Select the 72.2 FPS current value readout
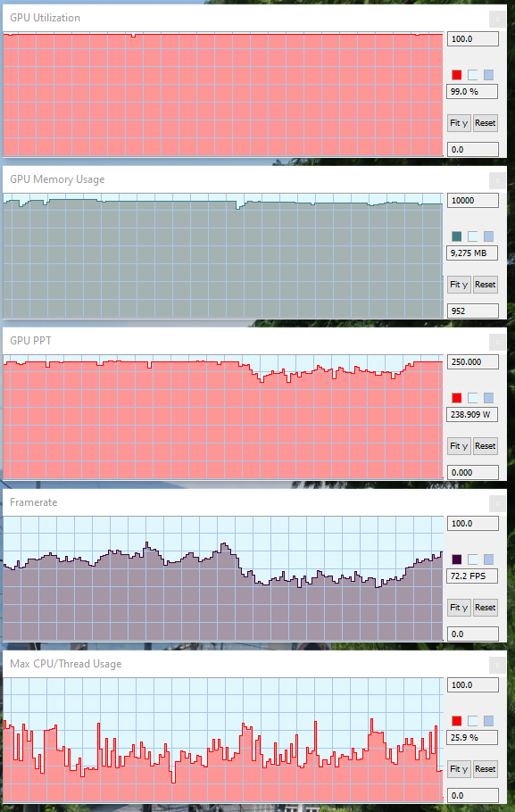Image resolution: width=515 pixels, height=812 pixels. click(x=472, y=576)
